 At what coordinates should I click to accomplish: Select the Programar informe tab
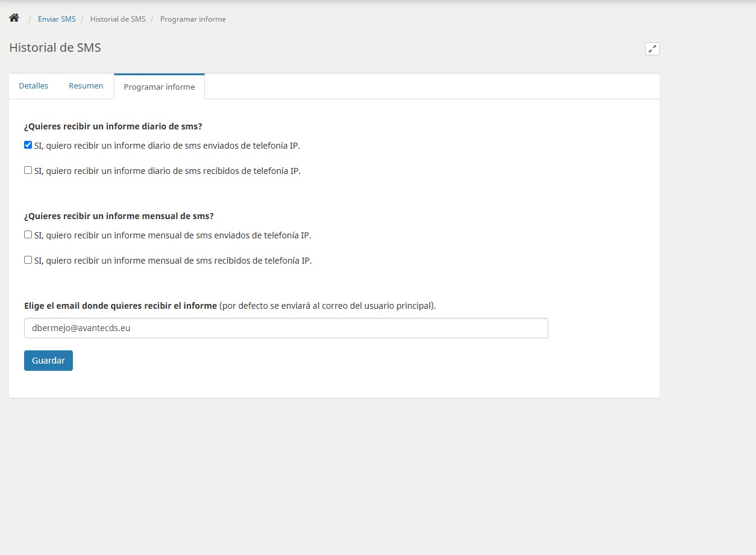coord(159,87)
